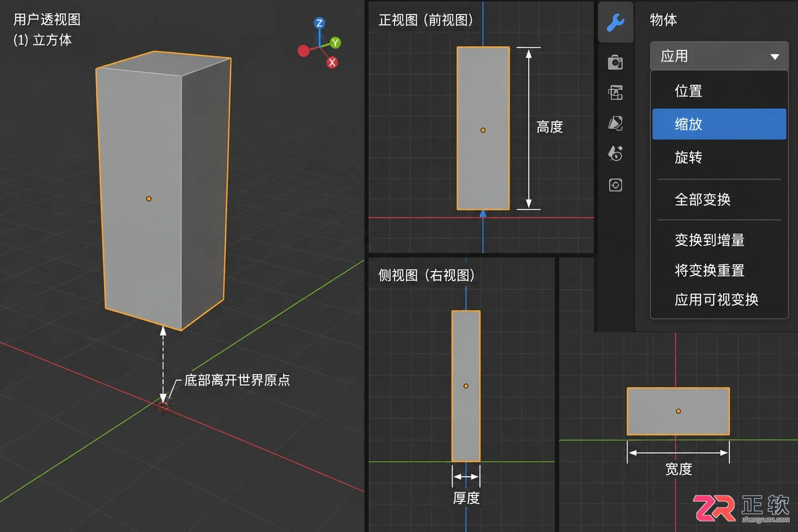Click the green Y axis on navigation gizmo
The image size is (798, 532).
[x=335, y=43]
